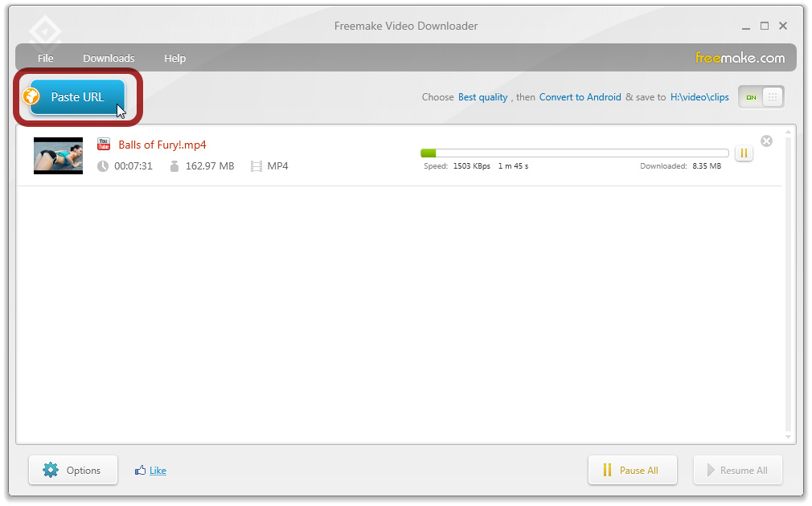Close the Freemake Video Downloader window
Screen dimensions: 812x506
point(783,26)
